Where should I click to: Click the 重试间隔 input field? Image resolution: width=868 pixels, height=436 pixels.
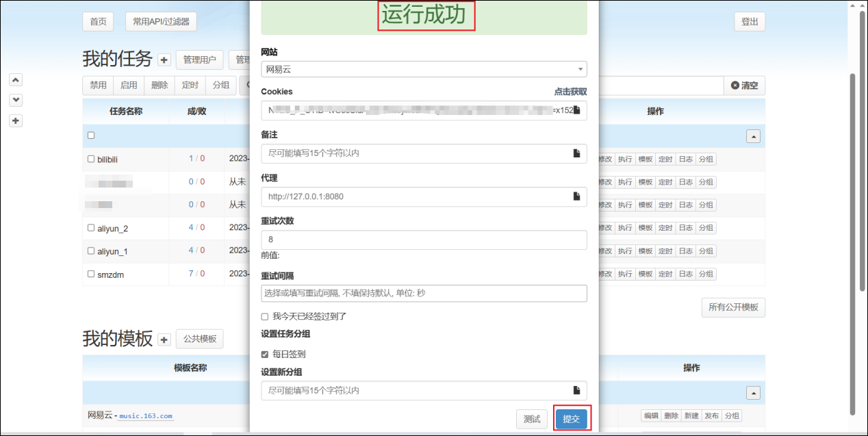(424, 293)
